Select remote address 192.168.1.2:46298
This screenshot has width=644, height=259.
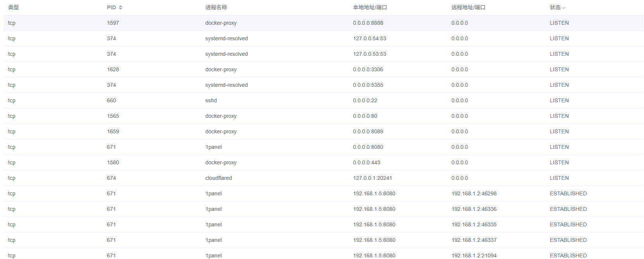tap(474, 193)
